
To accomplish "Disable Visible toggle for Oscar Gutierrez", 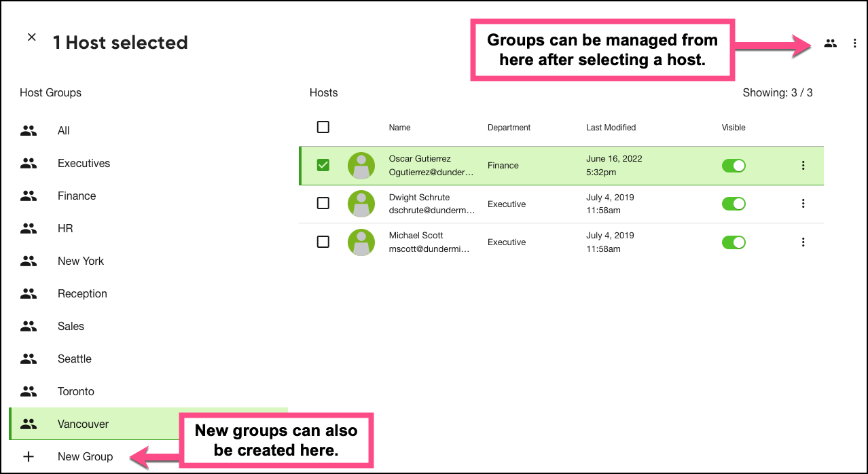I will 734,166.
